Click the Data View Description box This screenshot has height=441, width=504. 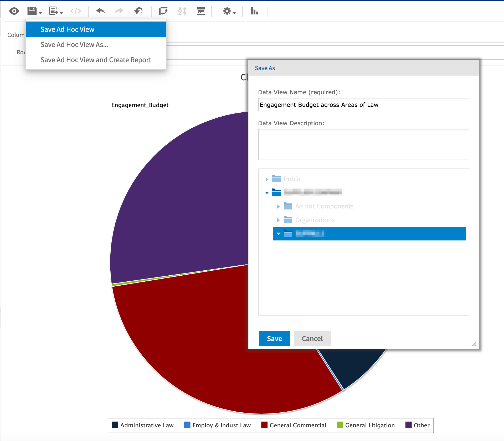pyautogui.click(x=363, y=144)
